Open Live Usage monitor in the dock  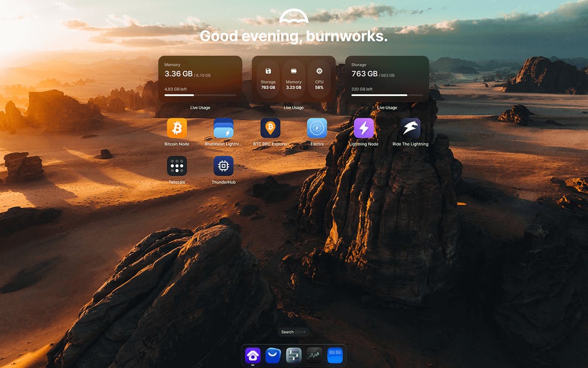pos(314,355)
